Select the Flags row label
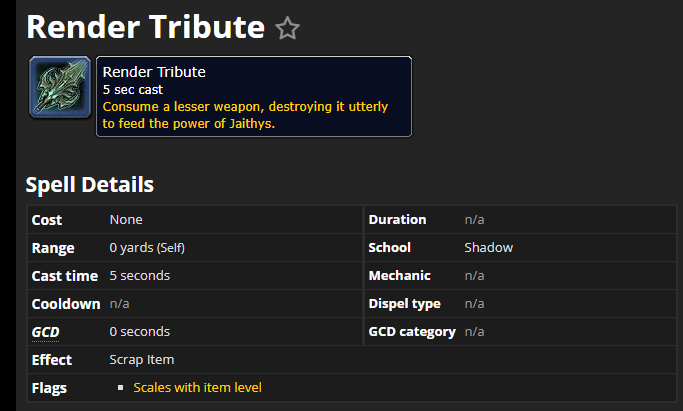The width and height of the screenshot is (683, 411). pyautogui.click(x=49, y=388)
